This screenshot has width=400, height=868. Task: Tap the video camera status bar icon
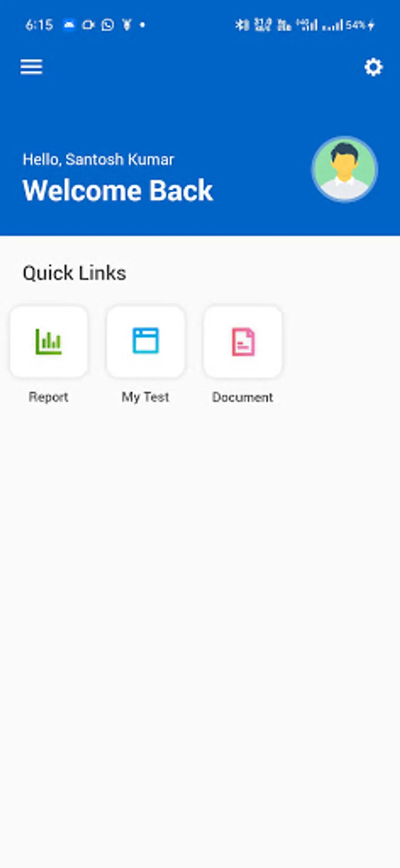click(x=88, y=25)
